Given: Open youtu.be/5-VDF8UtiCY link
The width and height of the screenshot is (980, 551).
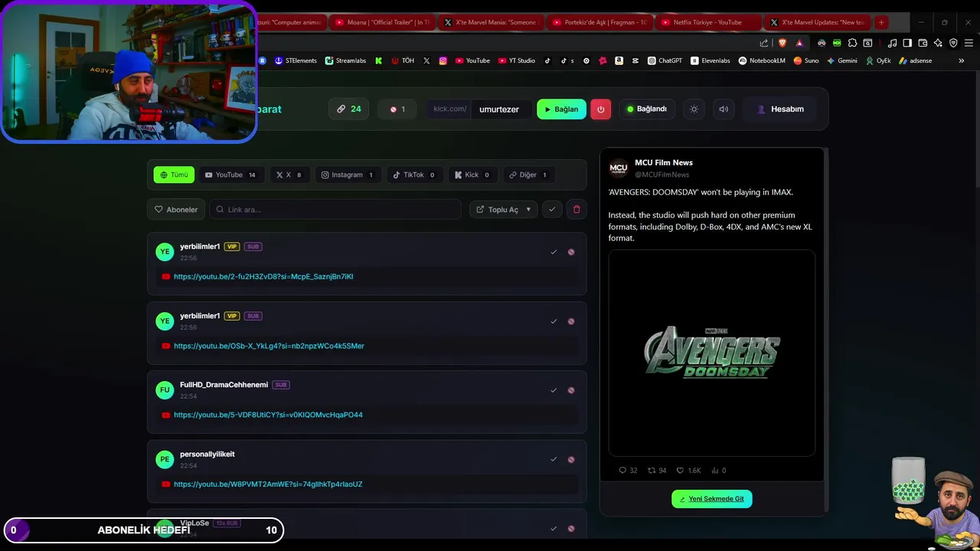Looking at the screenshot, I should coord(268,415).
